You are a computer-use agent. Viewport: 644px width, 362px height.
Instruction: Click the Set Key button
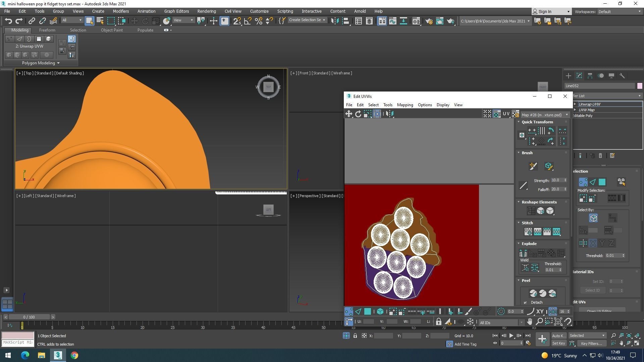pos(558,343)
